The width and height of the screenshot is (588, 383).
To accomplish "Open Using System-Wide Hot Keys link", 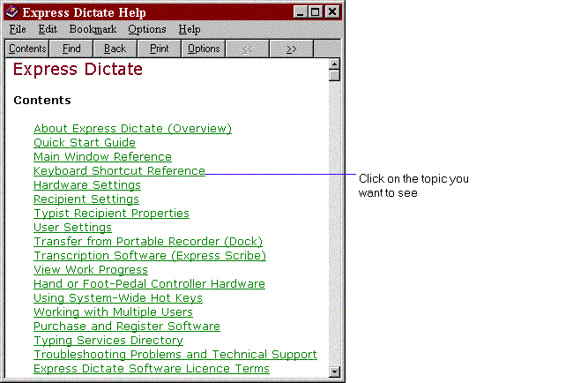I will tap(118, 298).
